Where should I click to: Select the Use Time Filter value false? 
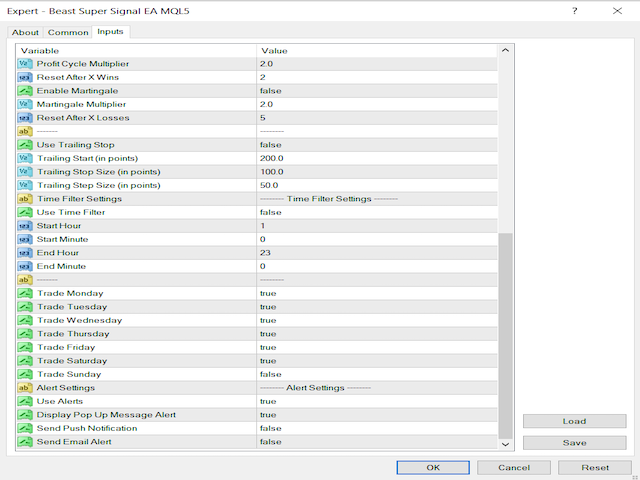(x=271, y=212)
